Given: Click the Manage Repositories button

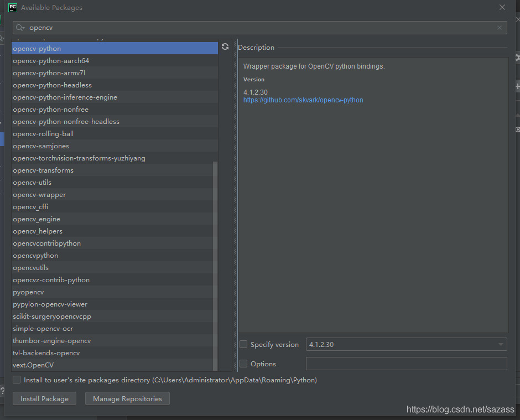Looking at the screenshot, I should [x=127, y=398].
